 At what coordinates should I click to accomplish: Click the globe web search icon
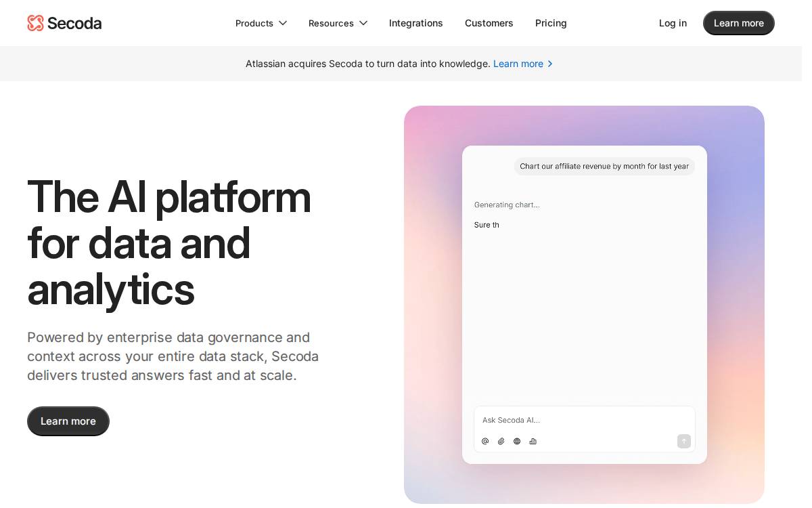click(517, 441)
